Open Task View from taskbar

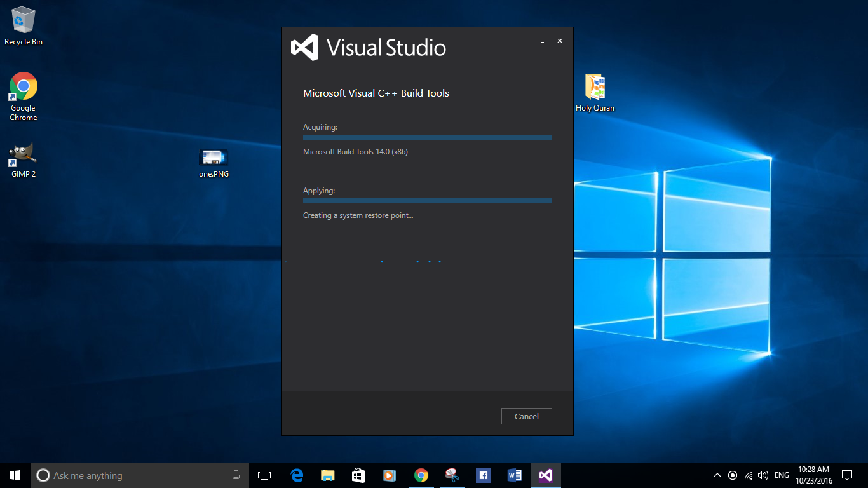click(264, 475)
